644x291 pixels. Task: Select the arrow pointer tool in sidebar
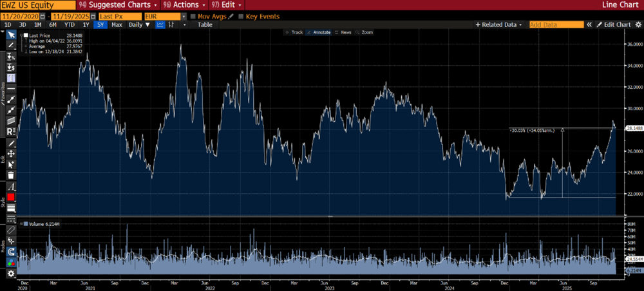click(x=11, y=35)
